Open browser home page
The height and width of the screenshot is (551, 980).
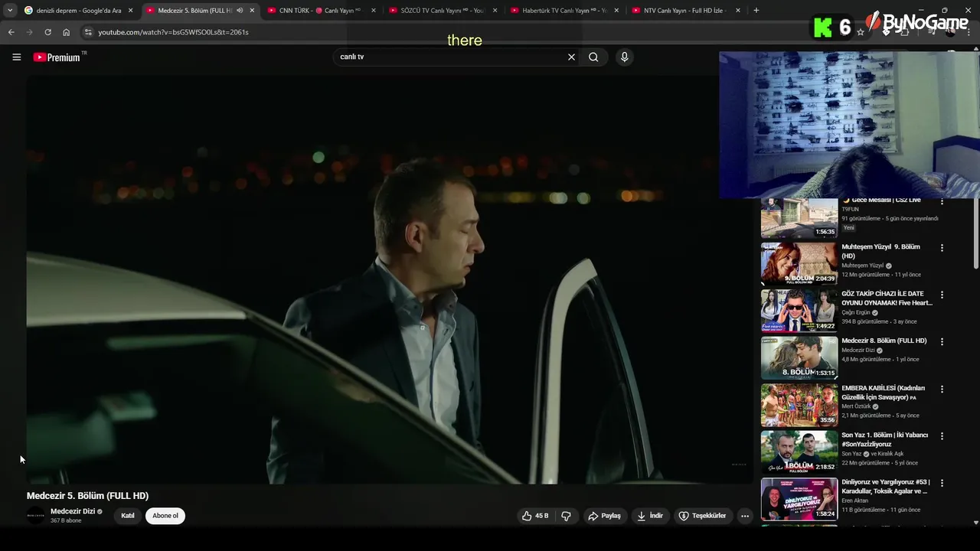tap(66, 32)
